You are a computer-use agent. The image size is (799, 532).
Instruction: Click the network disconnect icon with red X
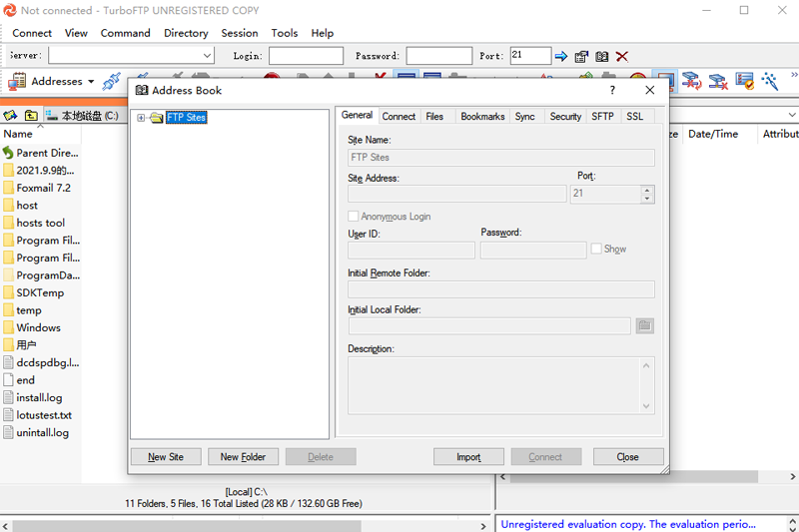(x=718, y=82)
